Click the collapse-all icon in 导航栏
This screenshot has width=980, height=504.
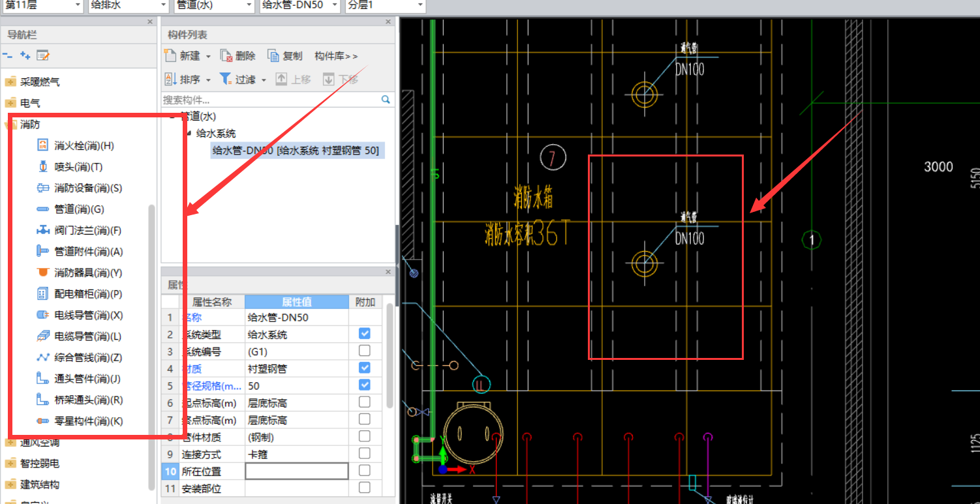coord(8,56)
